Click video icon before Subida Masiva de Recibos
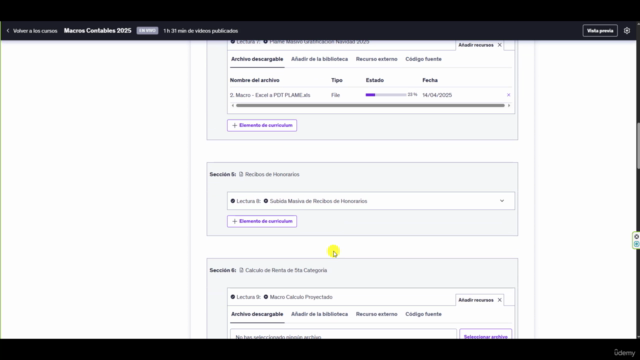This screenshot has width=640, height=360. (266, 201)
